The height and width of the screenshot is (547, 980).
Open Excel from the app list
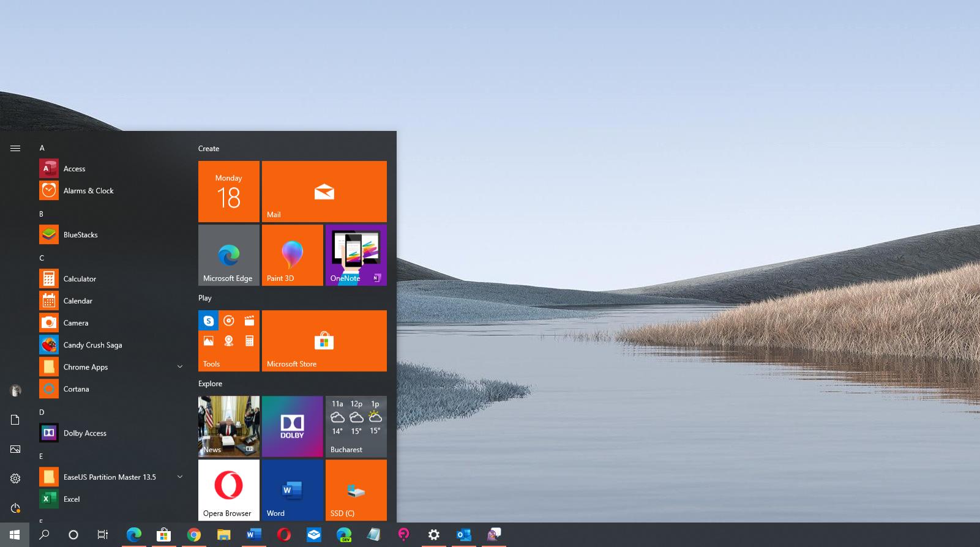(111, 499)
